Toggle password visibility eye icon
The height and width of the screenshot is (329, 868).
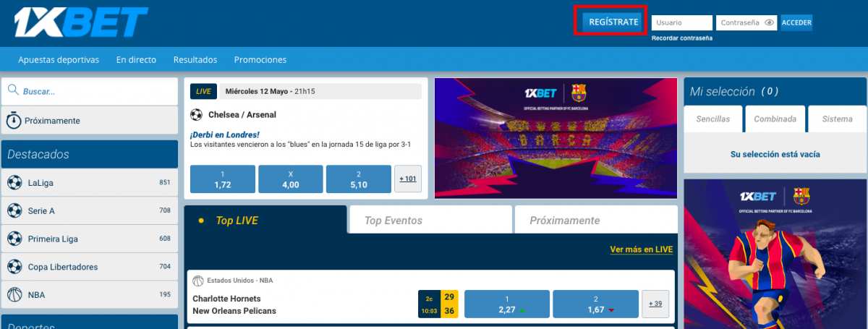click(770, 22)
